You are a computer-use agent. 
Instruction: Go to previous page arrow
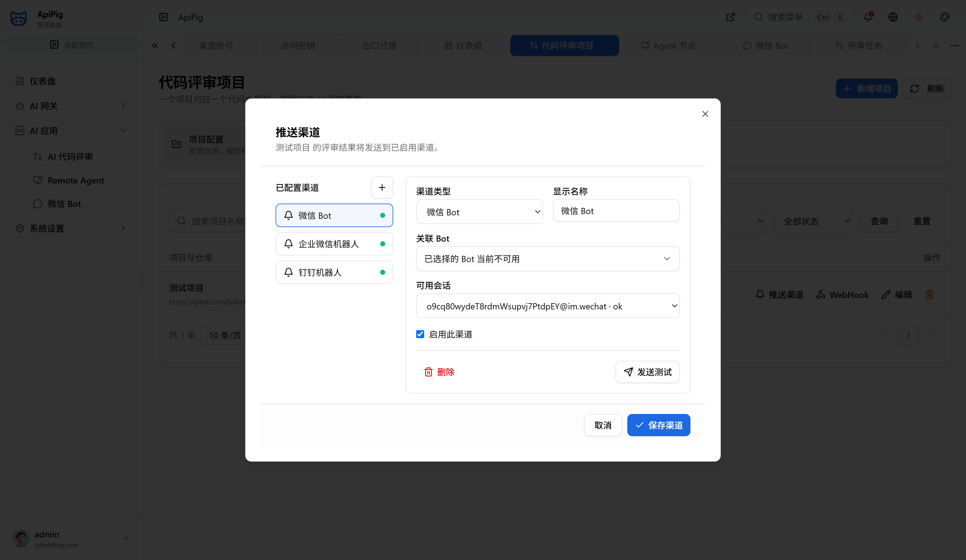[886, 335]
